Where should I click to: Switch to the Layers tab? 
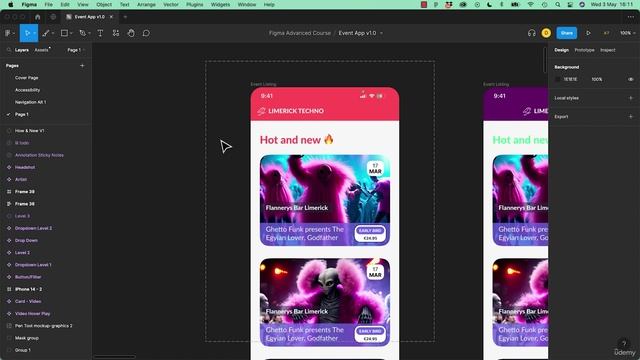[x=22, y=50]
